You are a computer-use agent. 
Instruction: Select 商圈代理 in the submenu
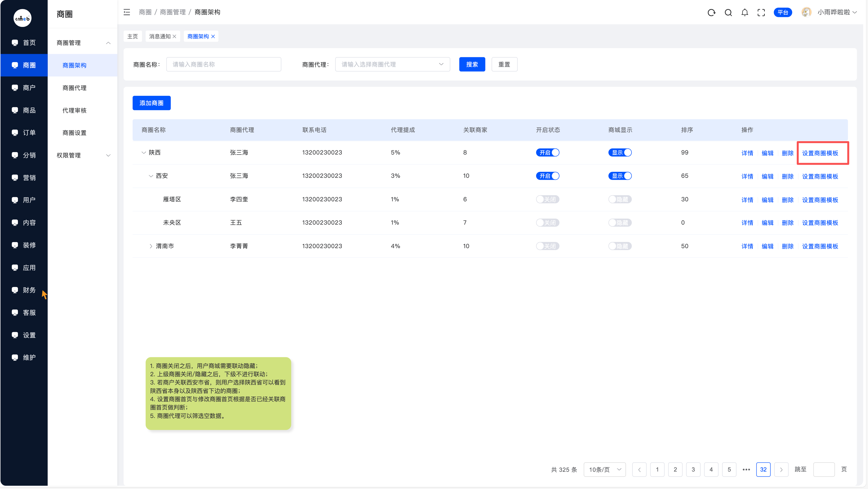74,88
